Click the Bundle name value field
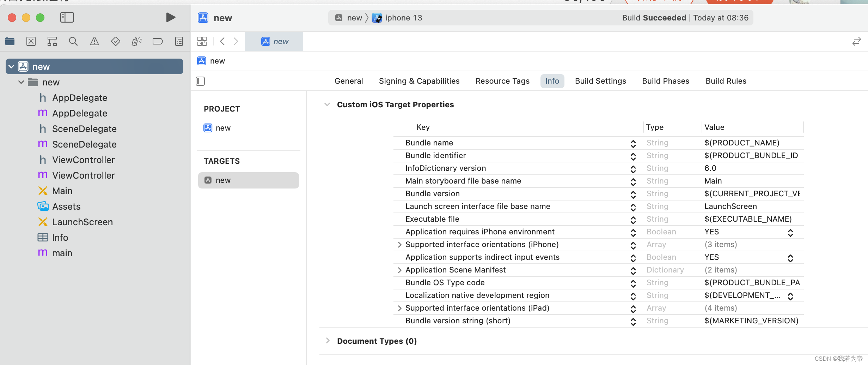This screenshot has height=365, width=868. click(x=741, y=143)
